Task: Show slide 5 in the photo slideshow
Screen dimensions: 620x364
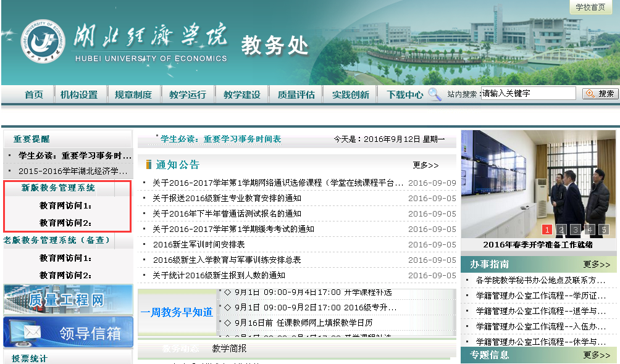Action: 604,230
